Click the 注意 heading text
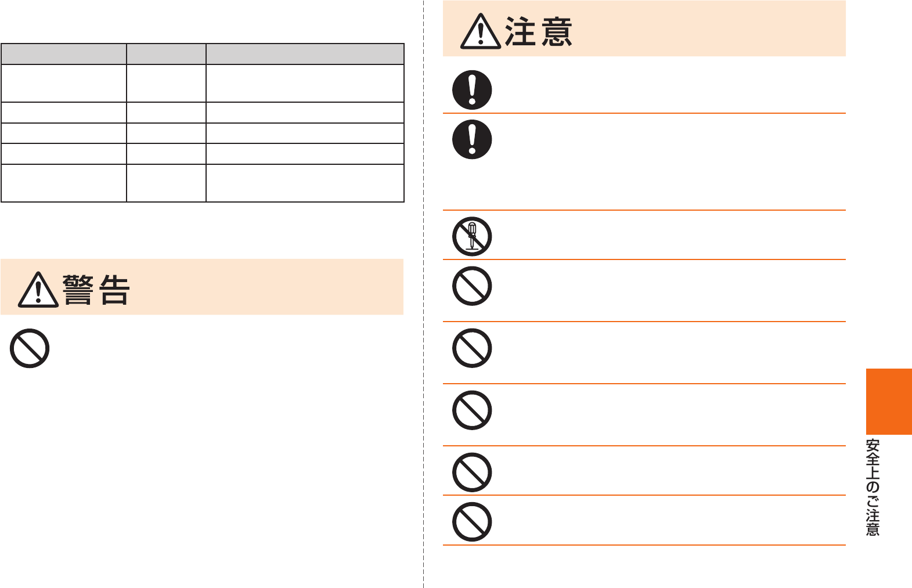This screenshot has height=588, width=912. click(x=539, y=31)
